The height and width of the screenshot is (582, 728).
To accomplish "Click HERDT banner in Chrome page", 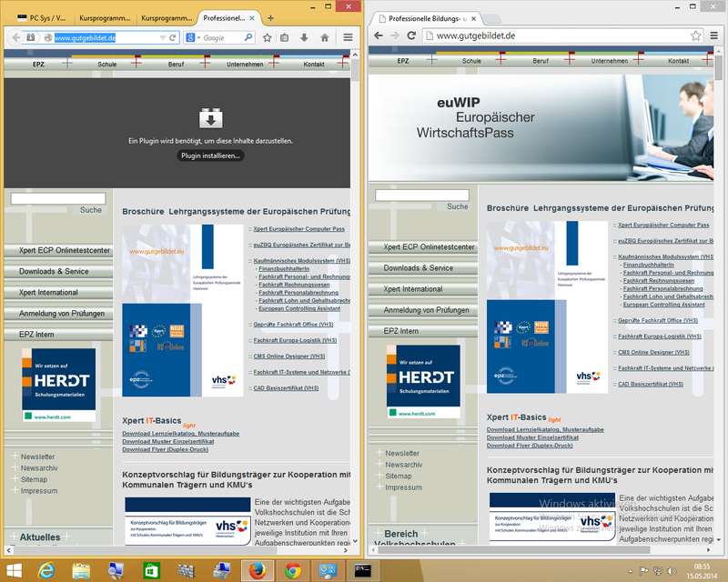I will [423, 382].
